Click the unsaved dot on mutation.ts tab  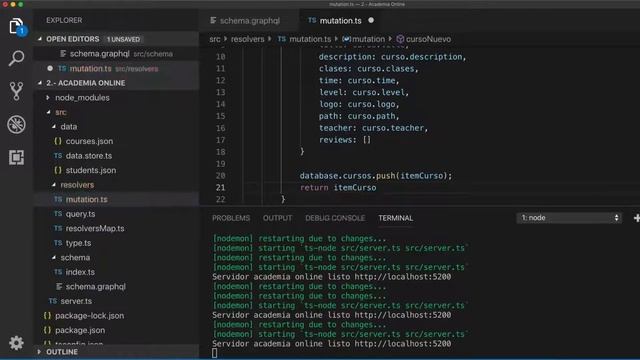(371, 20)
